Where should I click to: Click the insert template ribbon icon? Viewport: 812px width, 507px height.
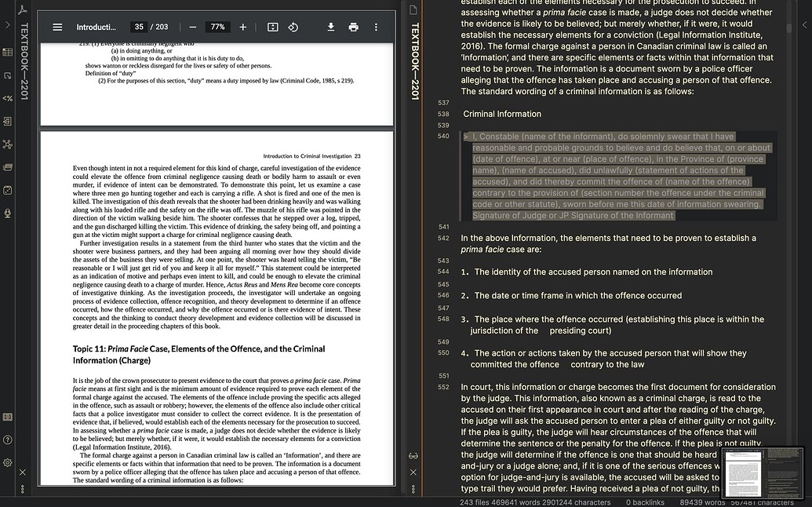click(x=7, y=121)
